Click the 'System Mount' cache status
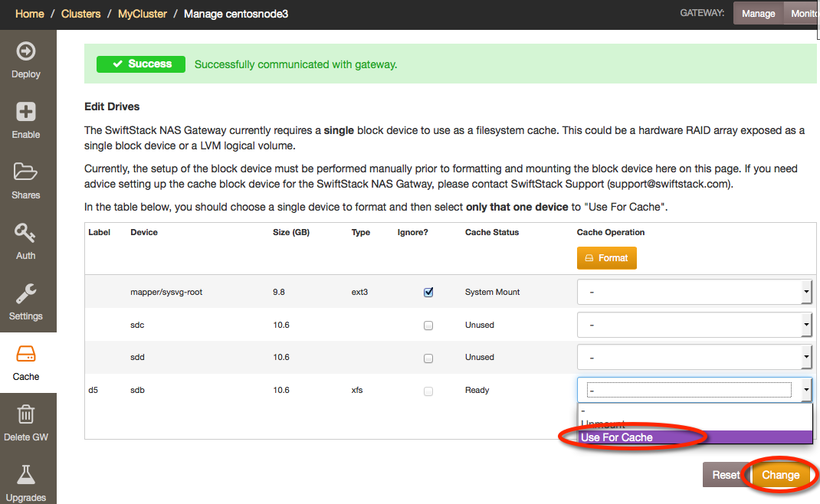This screenshot has height=504, width=820. click(x=492, y=292)
